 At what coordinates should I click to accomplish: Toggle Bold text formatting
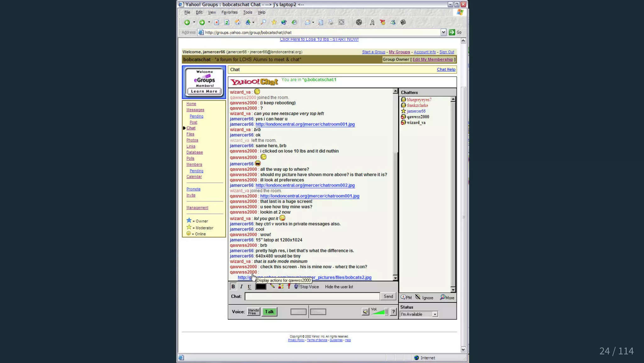pyautogui.click(x=233, y=286)
